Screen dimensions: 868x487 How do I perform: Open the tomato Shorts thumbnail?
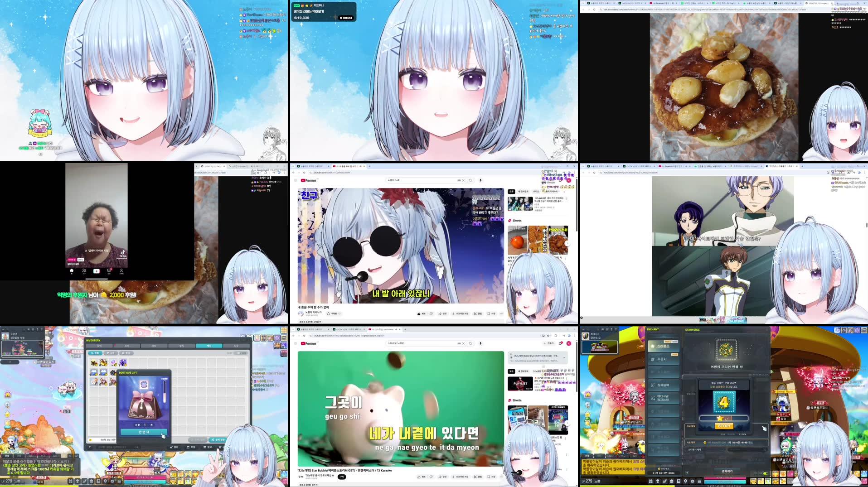coord(517,240)
